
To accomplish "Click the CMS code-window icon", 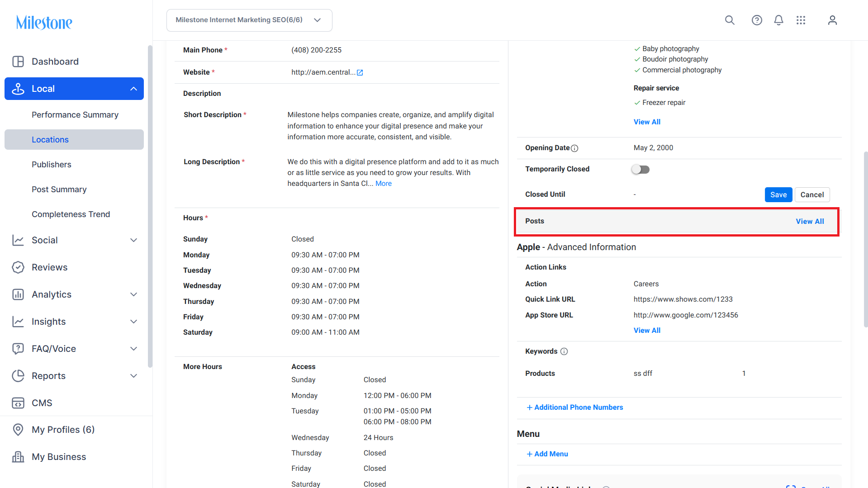I will pos(18,403).
